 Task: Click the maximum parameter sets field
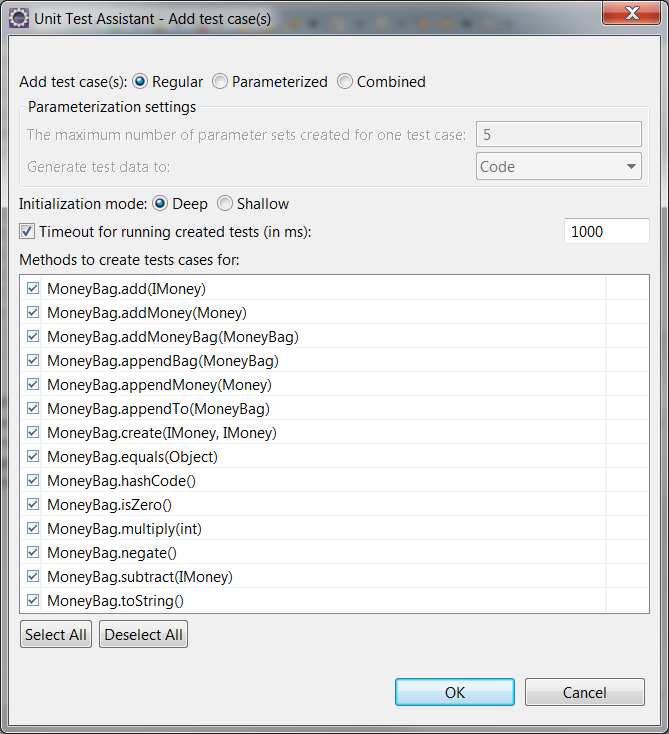coord(559,135)
